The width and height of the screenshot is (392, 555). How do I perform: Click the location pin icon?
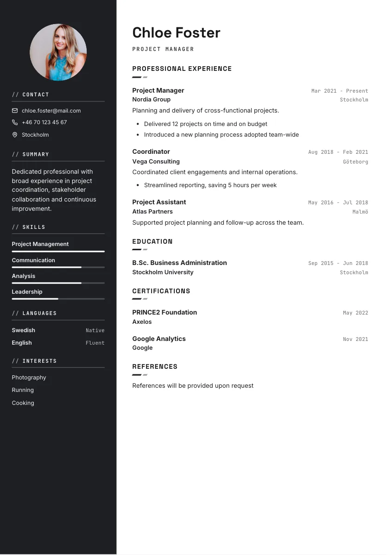pos(15,135)
